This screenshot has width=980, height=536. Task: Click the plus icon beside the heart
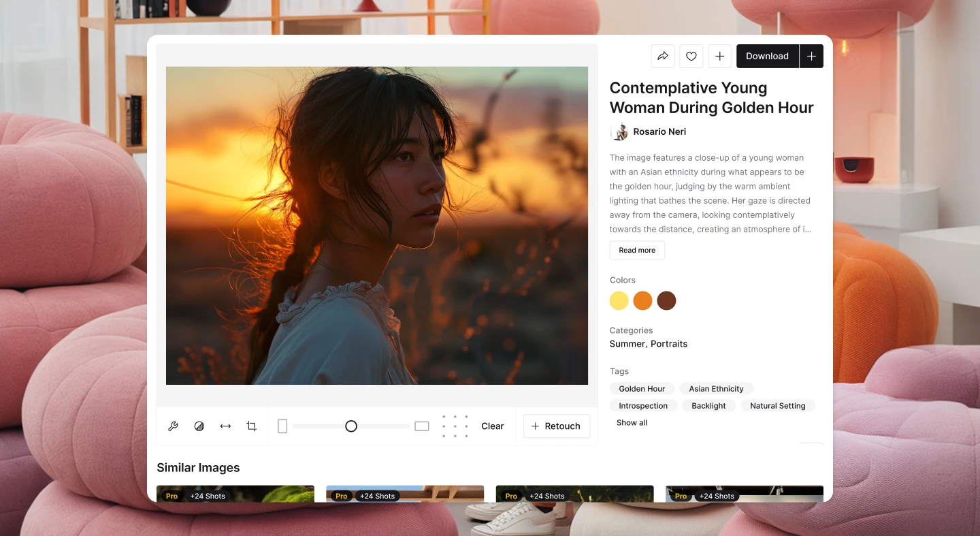(720, 57)
